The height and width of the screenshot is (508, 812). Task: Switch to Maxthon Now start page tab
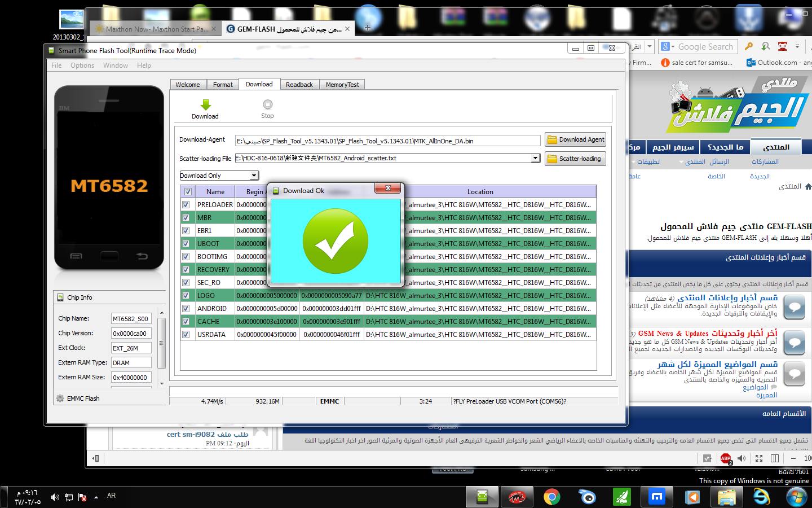[157, 29]
